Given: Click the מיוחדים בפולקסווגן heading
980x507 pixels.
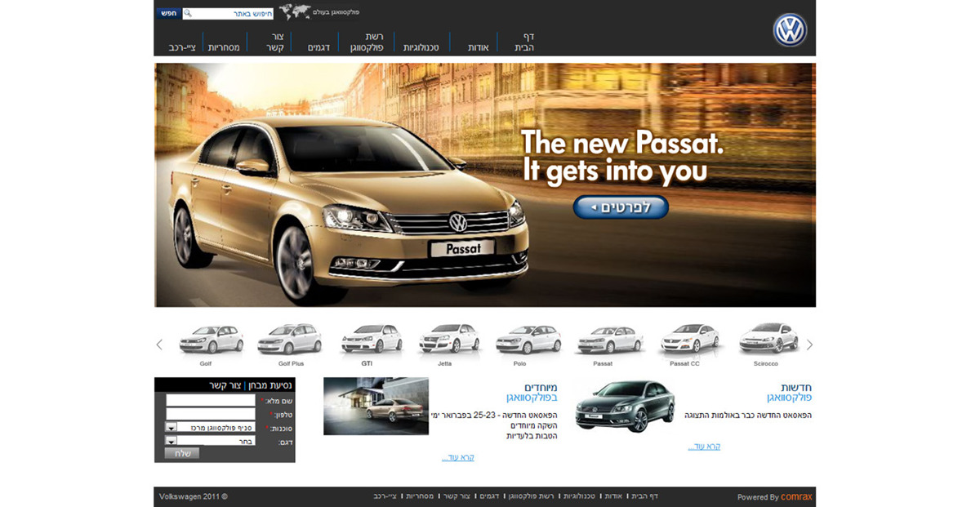Looking at the screenshot, I should pyautogui.click(x=531, y=393).
